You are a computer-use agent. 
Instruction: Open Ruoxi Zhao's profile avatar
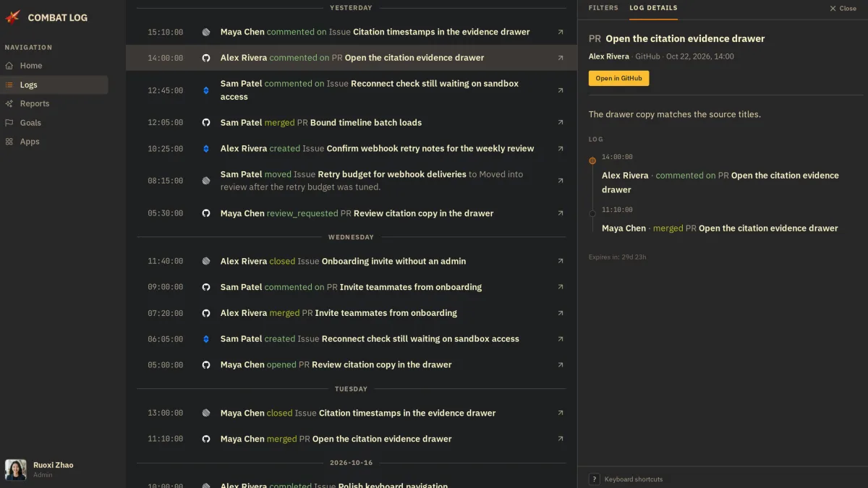click(16, 470)
